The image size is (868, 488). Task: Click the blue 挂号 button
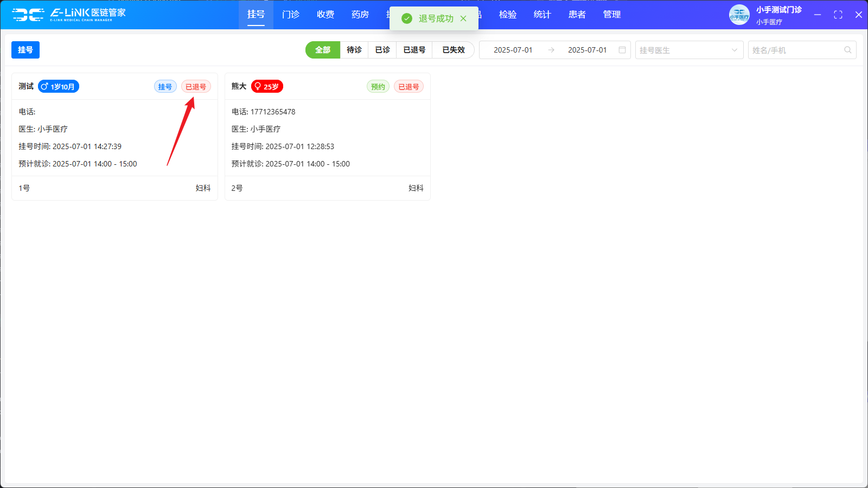pos(25,50)
